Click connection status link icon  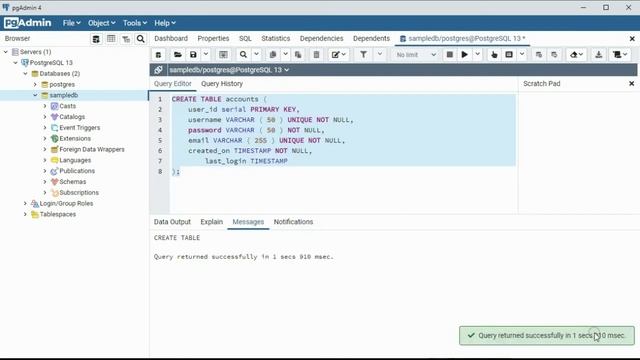(x=158, y=70)
